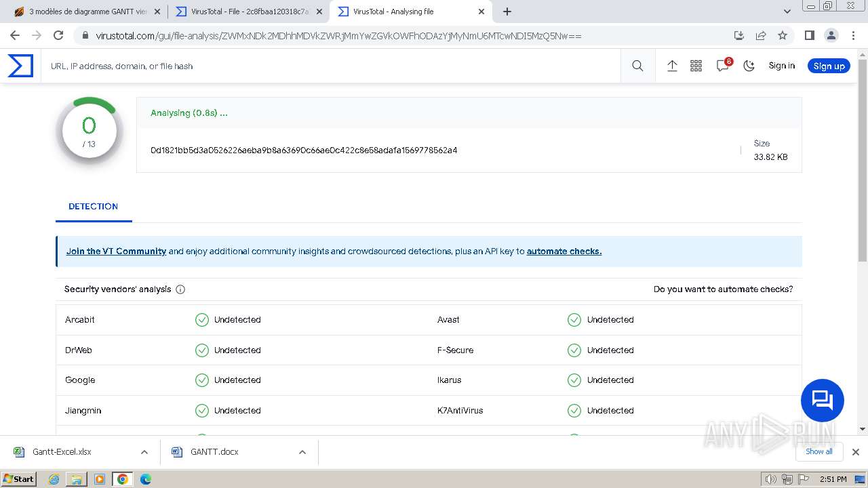Screen dimensions: 868x488
Task: Click the K7AntiVirus Undetected checkmark icon
Action: pyautogui.click(x=574, y=411)
